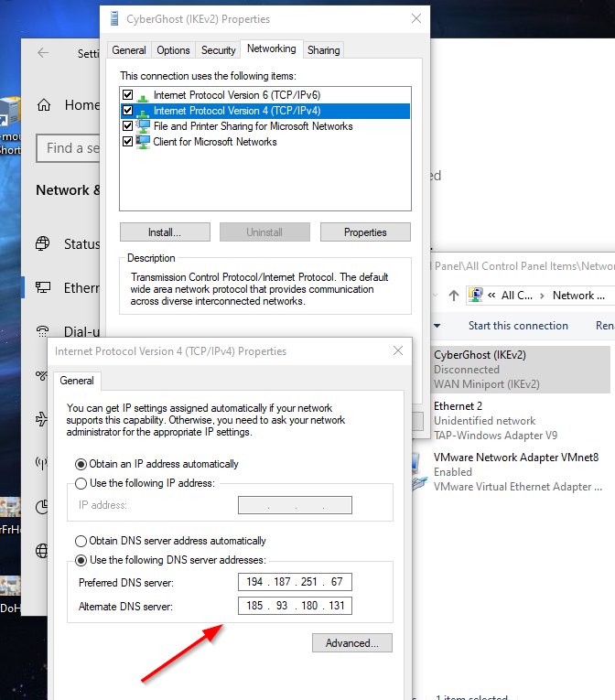Click the address bar breadcrumb double chevron
This screenshot has height=700, width=615.
click(491, 295)
